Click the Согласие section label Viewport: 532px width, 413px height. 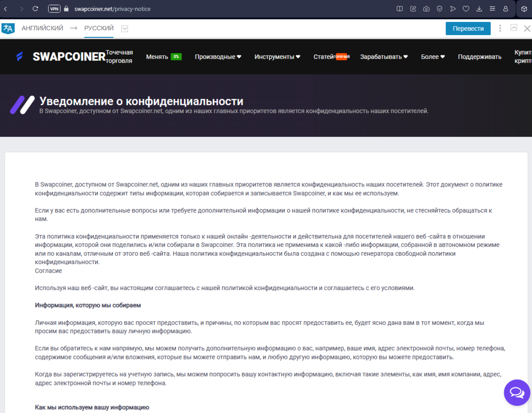(x=48, y=271)
